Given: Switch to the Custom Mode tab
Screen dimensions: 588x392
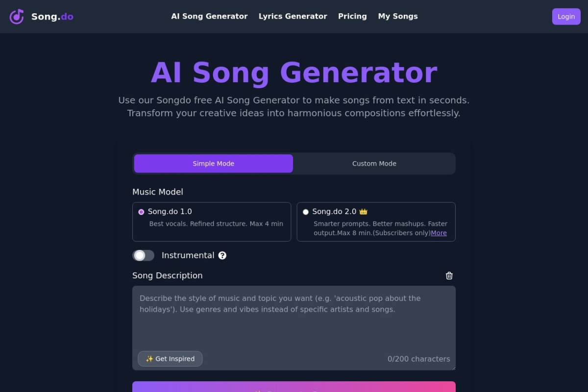Looking at the screenshot, I should click(374, 164).
